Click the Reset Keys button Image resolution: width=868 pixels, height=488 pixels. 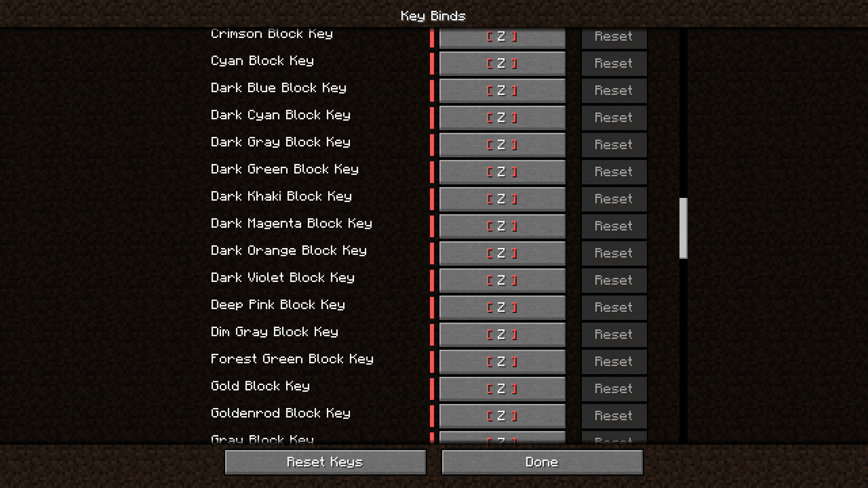[x=325, y=462]
